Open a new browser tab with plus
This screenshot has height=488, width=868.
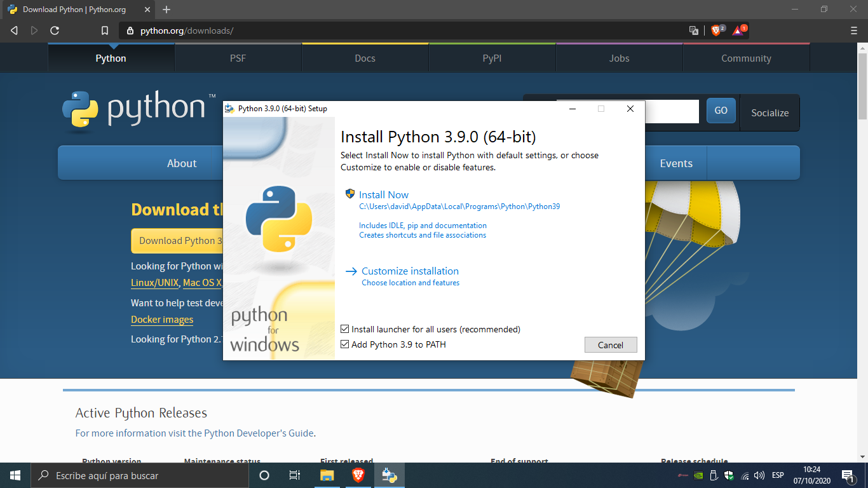[x=166, y=10]
